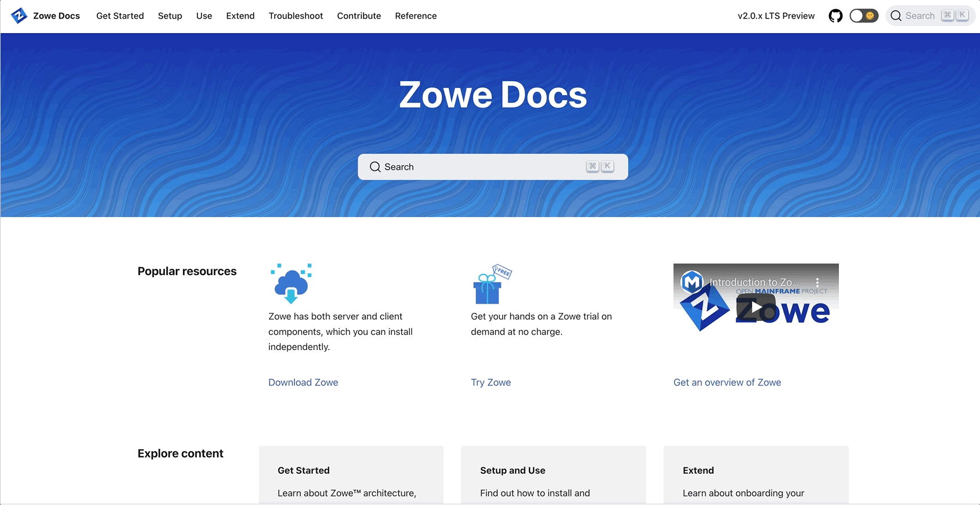The image size is (980, 505).
Task: Open the Get Started content card
Action: [x=351, y=475]
